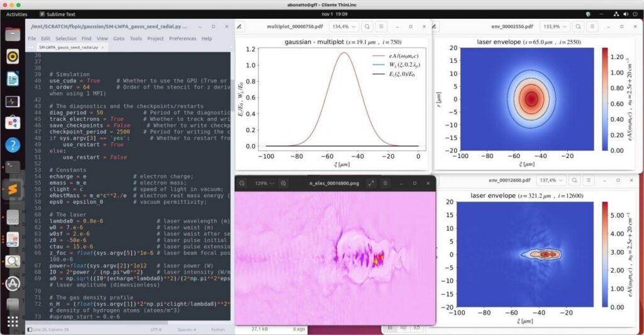
Task: Open the image viewer magnifier dock icon
Action: tap(13, 261)
